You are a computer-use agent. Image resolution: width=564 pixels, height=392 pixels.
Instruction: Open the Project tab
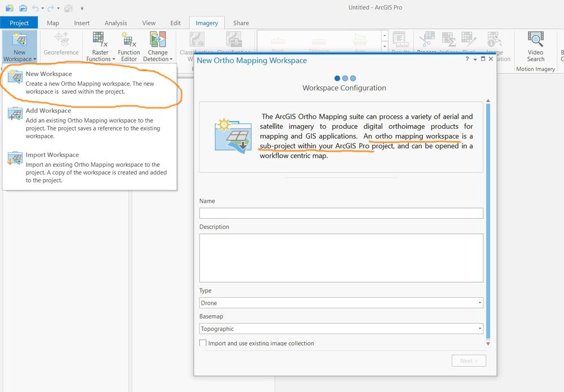point(19,23)
